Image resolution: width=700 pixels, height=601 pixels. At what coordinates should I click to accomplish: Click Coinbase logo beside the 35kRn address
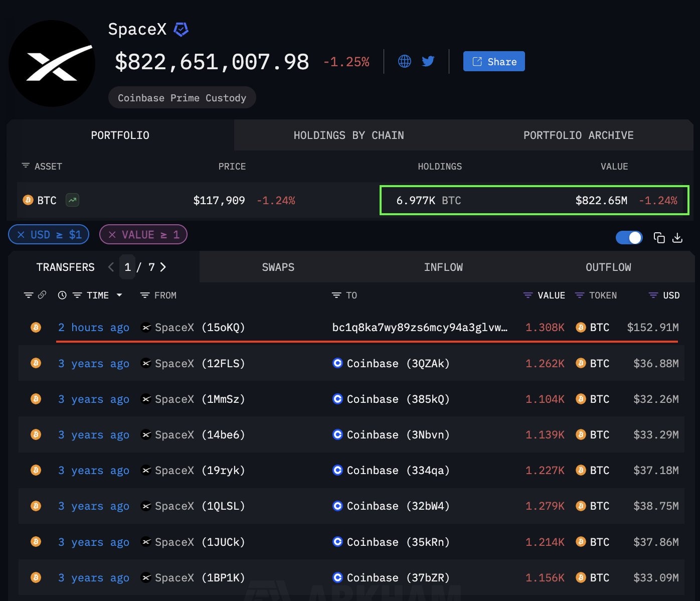pos(338,541)
